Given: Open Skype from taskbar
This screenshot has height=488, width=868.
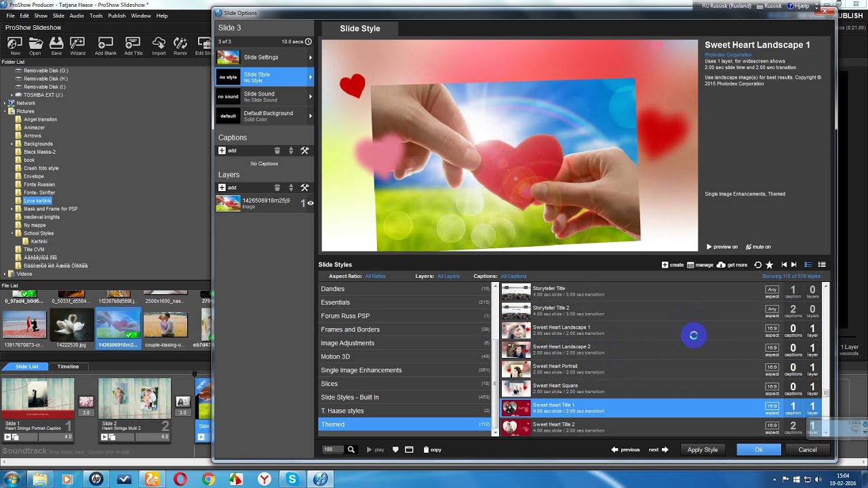Looking at the screenshot, I should click(x=292, y=479).
